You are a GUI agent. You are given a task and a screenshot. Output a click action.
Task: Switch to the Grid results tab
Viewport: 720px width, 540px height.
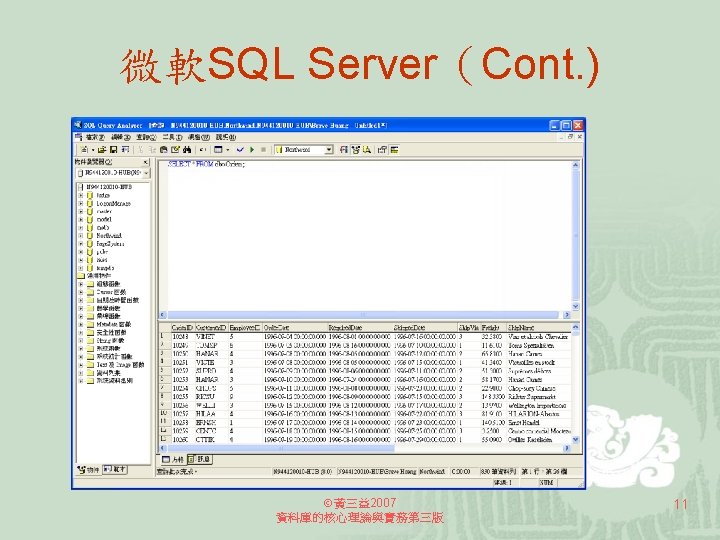[x=173, y=459]
